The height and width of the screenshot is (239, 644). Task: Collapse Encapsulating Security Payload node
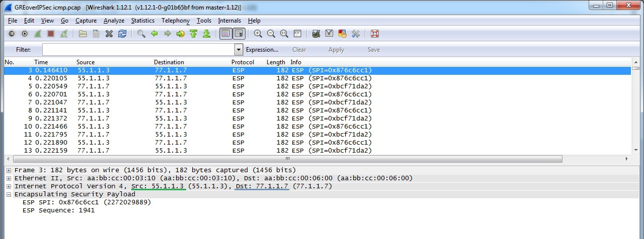[9, 194]
